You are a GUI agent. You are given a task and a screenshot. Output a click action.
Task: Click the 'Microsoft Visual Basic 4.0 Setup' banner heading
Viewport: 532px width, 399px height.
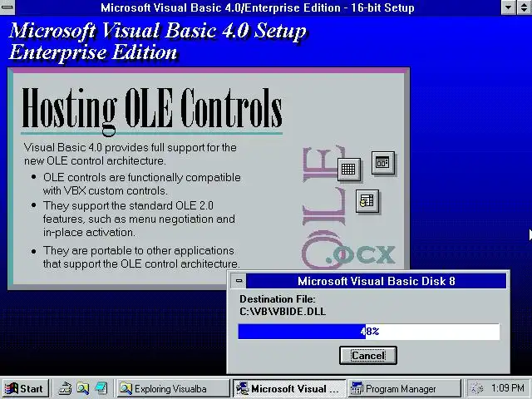pyautogui.click(x=158, y=32)
